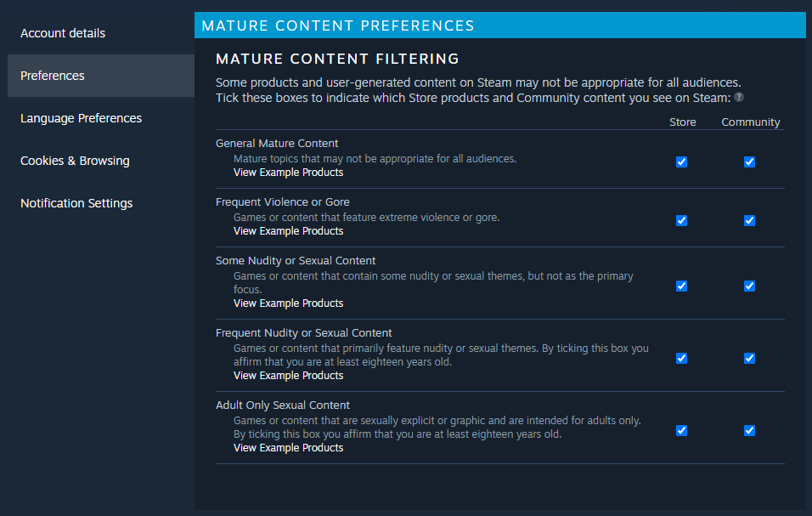Screen dimensions: 812x516
Task: View Example Products for General Mature Content
Action: (x=288, y=173)
